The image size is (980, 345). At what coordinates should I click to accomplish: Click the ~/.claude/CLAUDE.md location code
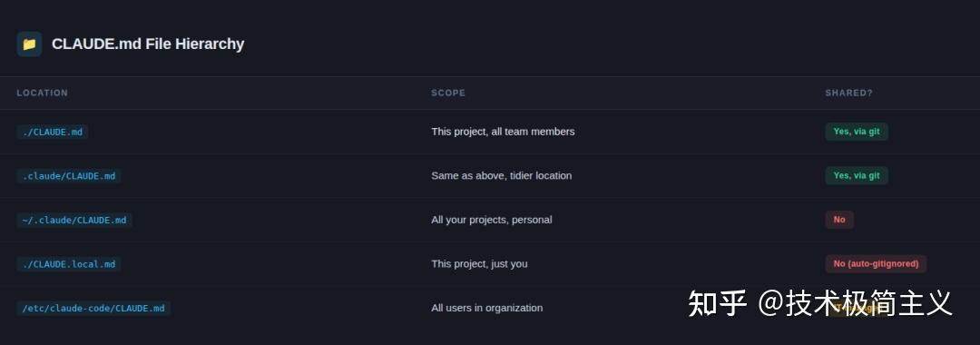(x=74, y=220)
